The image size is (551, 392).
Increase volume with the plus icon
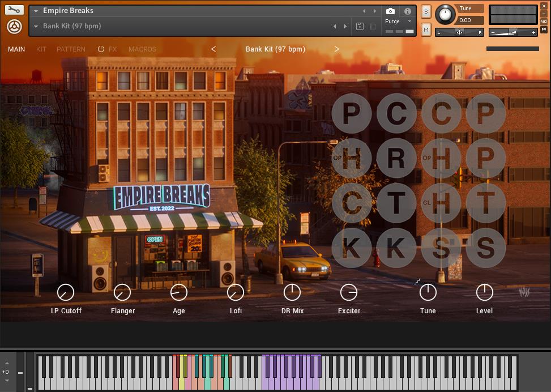tap(533, 33)
